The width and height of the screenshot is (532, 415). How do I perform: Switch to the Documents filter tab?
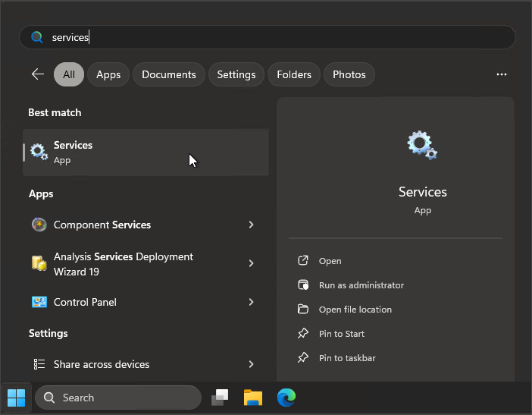click(x=169, y=74)
